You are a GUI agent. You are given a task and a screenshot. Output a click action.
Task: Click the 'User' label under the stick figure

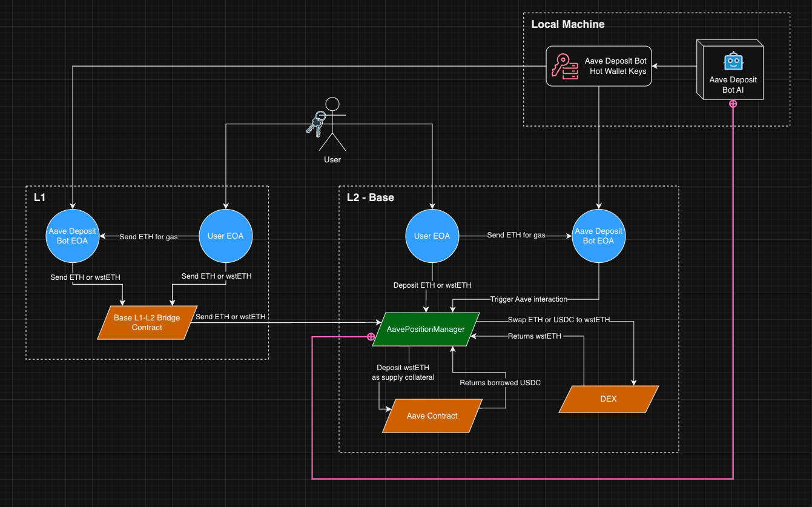click(332, 160)
